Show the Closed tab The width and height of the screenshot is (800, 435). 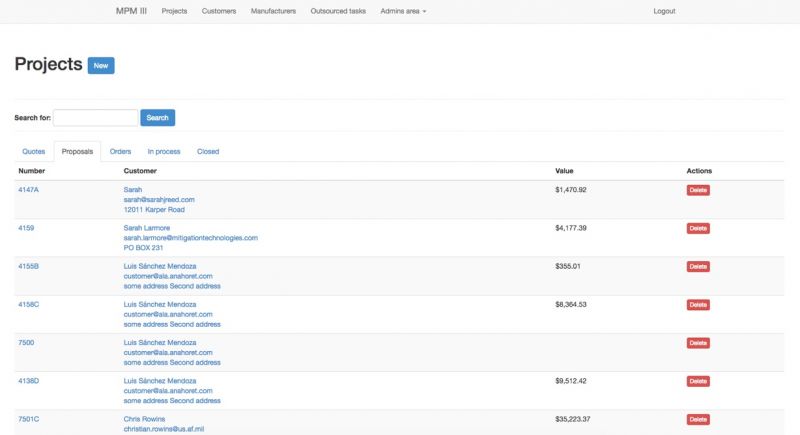[x=208, y=151]
